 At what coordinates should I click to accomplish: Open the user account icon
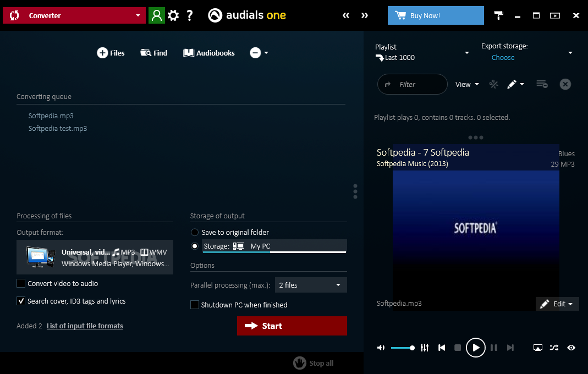157,15
